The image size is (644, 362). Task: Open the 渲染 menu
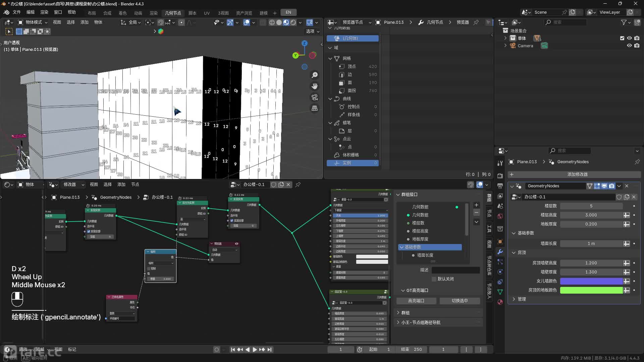(44, 12)
